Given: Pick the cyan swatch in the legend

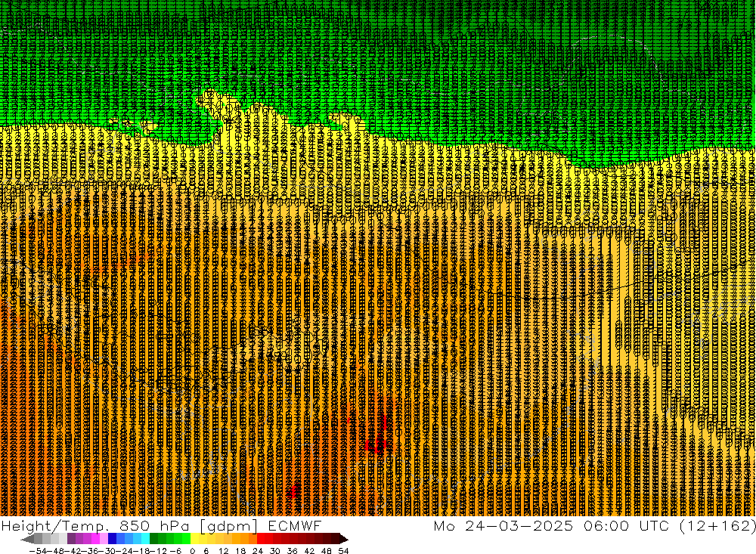Looking at the screenshot, I should coord(145,539).
